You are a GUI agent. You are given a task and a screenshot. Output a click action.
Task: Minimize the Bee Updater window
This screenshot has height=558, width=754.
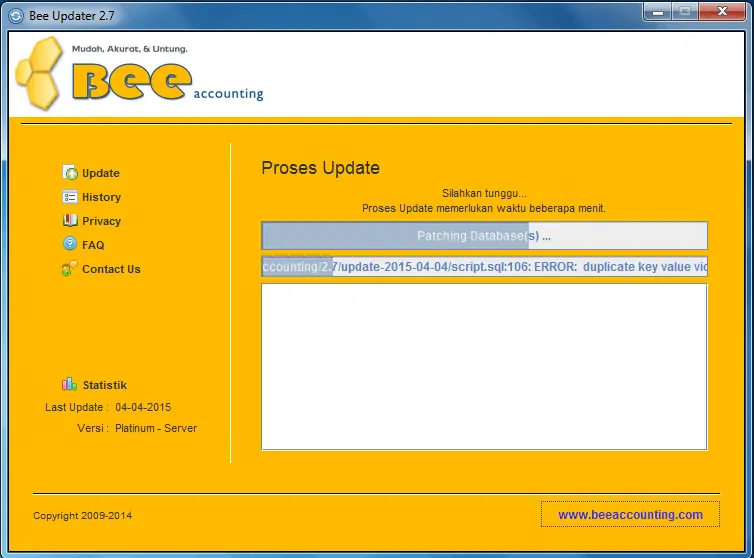pos(657,12)
